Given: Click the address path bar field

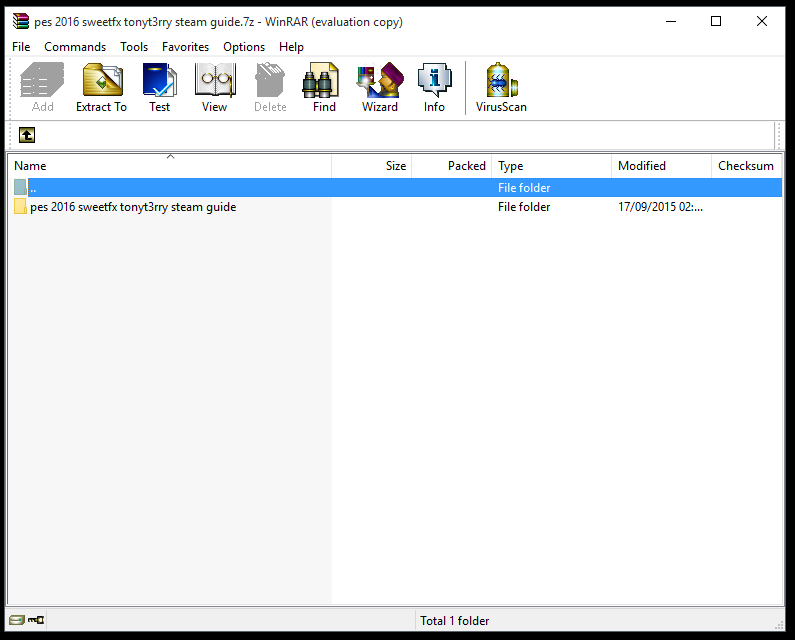Looking at the screenshot, I should [406, 135].
